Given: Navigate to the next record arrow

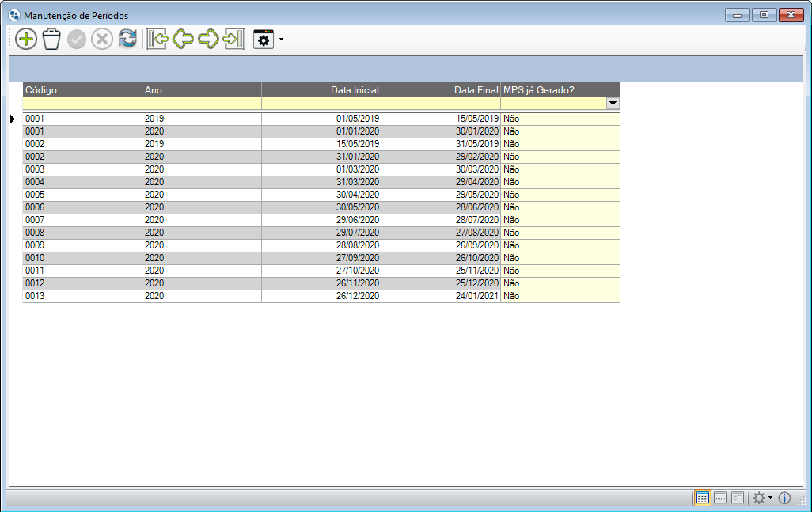Looking at the screenshot, I should [x=208, y=40].
